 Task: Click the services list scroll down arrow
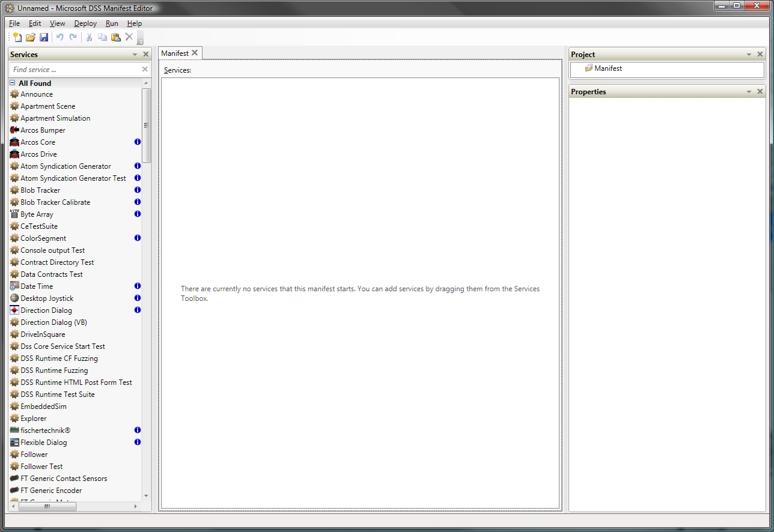[x=146, y=496]
